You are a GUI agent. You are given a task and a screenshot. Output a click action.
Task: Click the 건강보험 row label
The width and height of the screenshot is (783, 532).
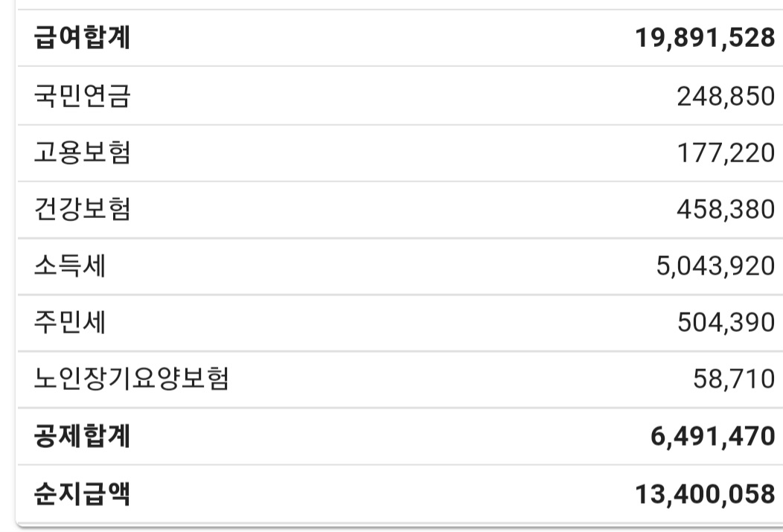(x=82, y=209)
